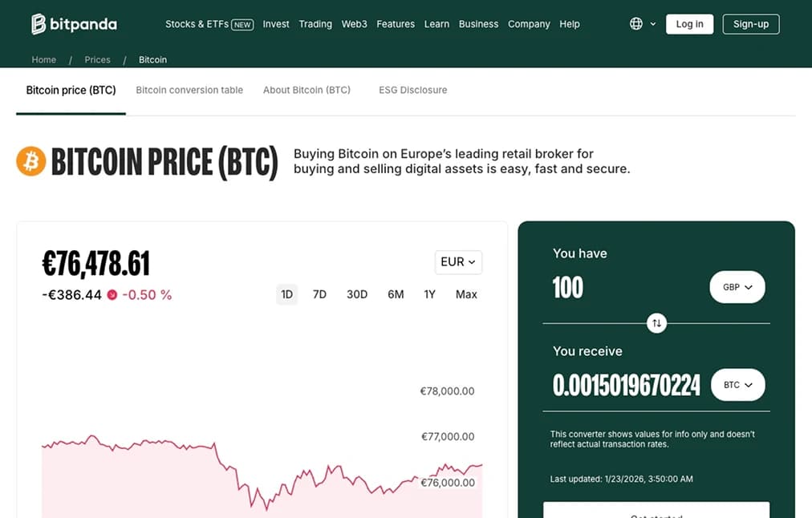The image size is (812, 518).
Task: Open the GBP dropdown in the converter
Action: pos(737,286)
